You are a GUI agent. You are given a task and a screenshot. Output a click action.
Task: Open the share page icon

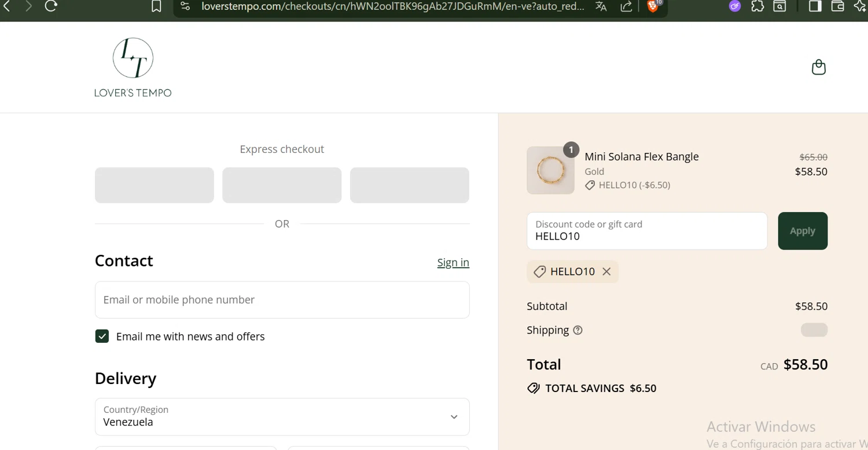(x=626, y=6)
